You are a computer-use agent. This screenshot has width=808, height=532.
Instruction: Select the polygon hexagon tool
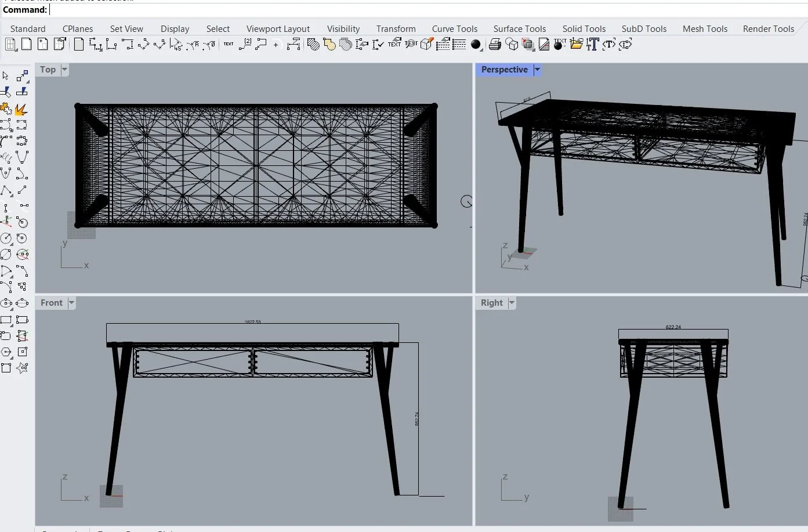[x=6, y=352]
